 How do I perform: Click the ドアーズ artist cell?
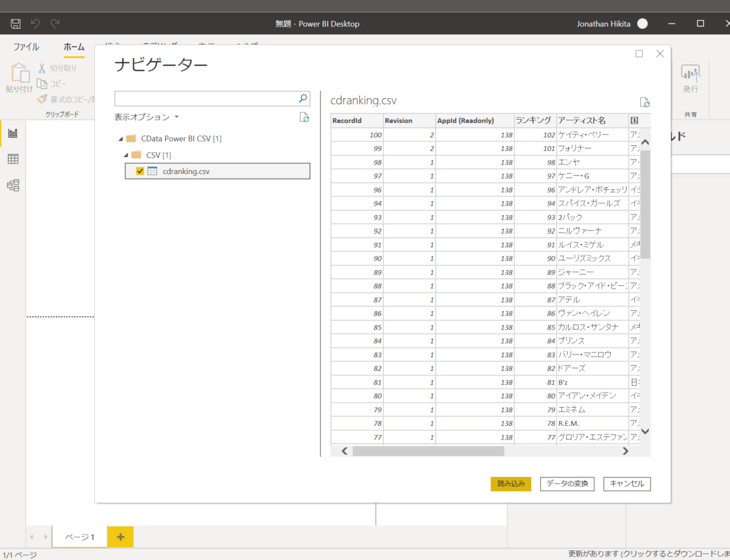pos(593,368)
